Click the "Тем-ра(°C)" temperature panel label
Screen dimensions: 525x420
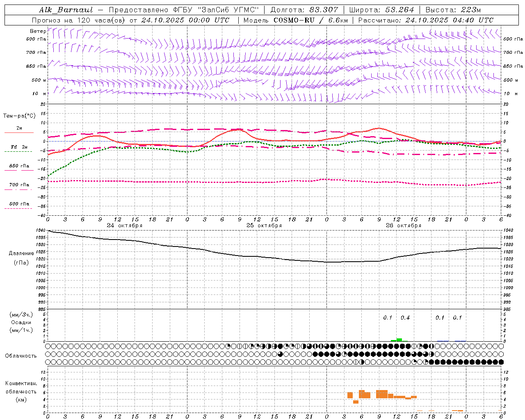[19, 116]
